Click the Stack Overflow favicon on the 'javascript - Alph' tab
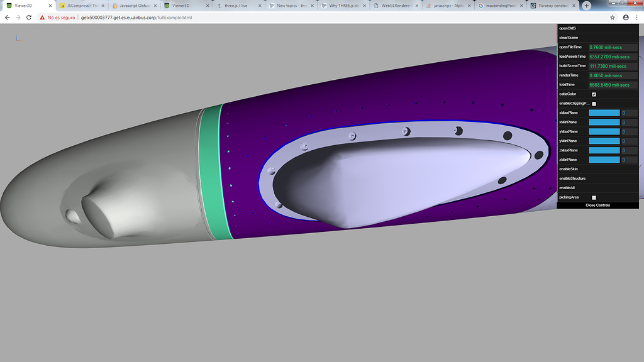 tap(430, 5)
